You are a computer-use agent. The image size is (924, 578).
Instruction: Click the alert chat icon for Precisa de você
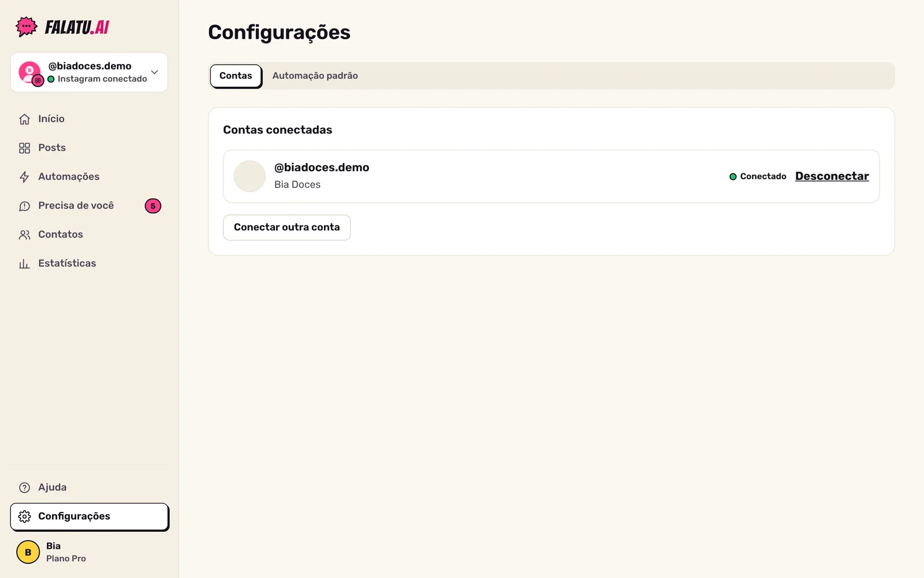click(x=24, y=206)
